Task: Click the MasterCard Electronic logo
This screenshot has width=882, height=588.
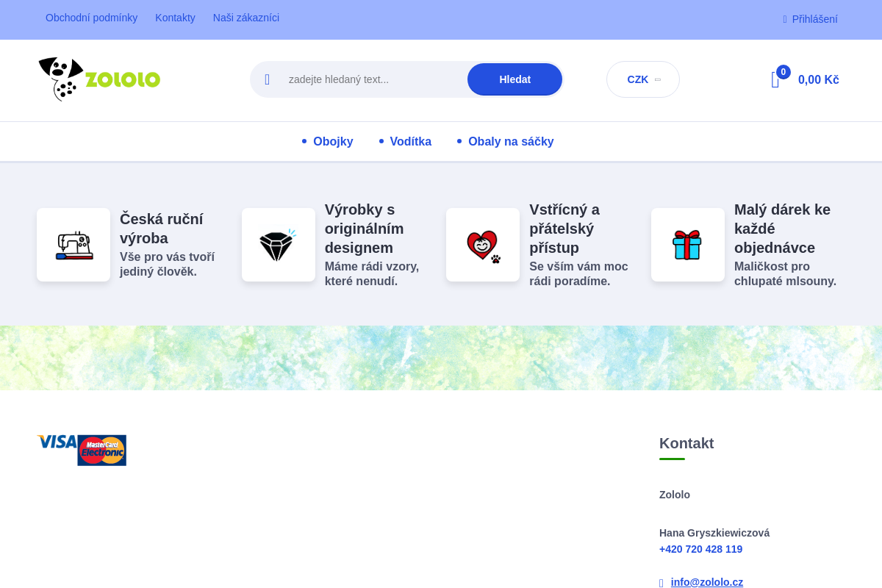Action: [102, 451]
